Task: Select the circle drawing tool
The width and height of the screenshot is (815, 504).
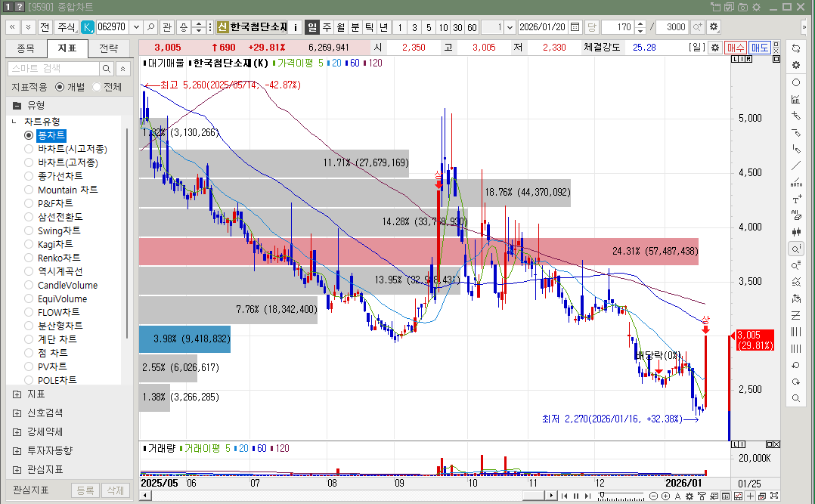Action: [796, 82]
